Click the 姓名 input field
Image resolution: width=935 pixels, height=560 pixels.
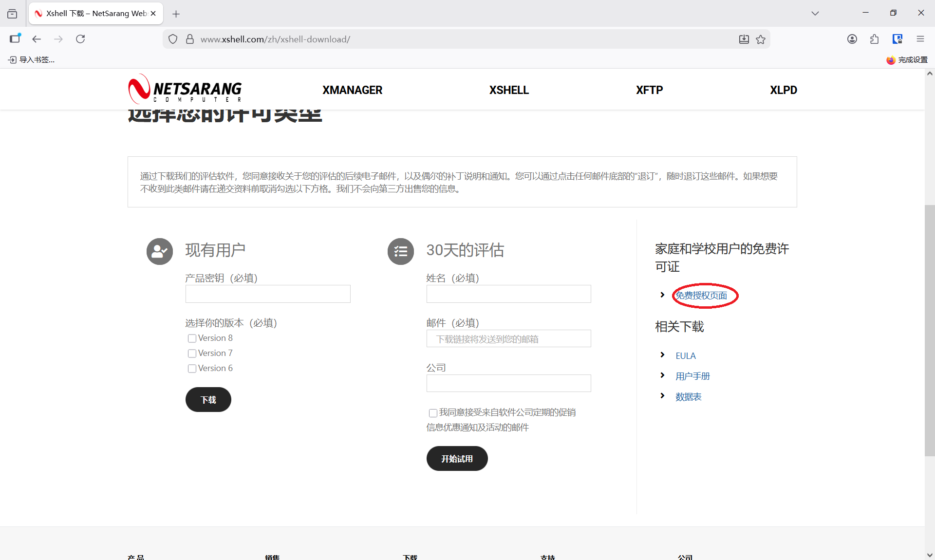(x=509, y=294)
